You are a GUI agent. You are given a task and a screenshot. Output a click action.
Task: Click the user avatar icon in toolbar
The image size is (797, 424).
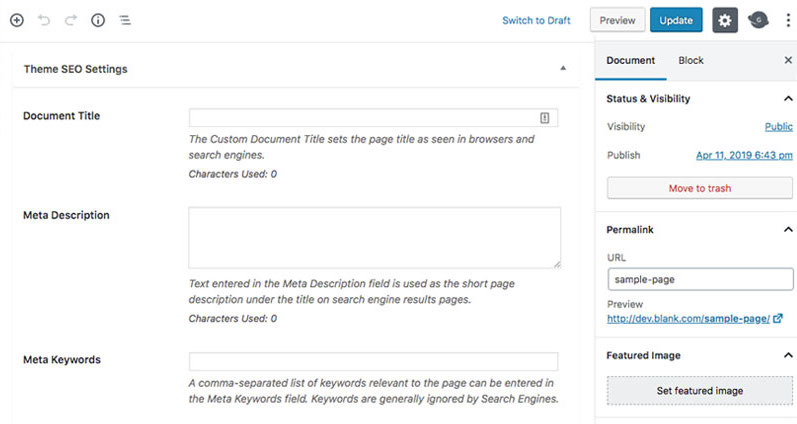tap(759, 20)
